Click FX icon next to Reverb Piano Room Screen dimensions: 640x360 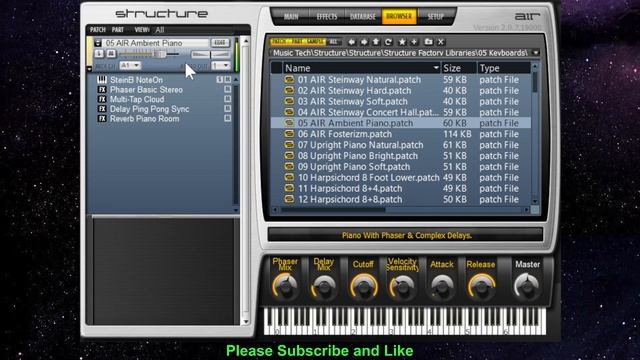pos(102,119)
